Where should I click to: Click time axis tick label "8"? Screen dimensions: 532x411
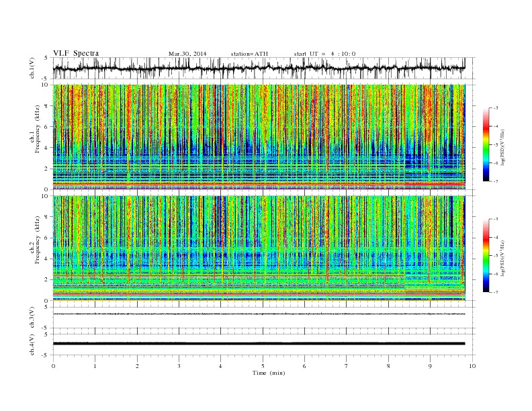(388, 366)
